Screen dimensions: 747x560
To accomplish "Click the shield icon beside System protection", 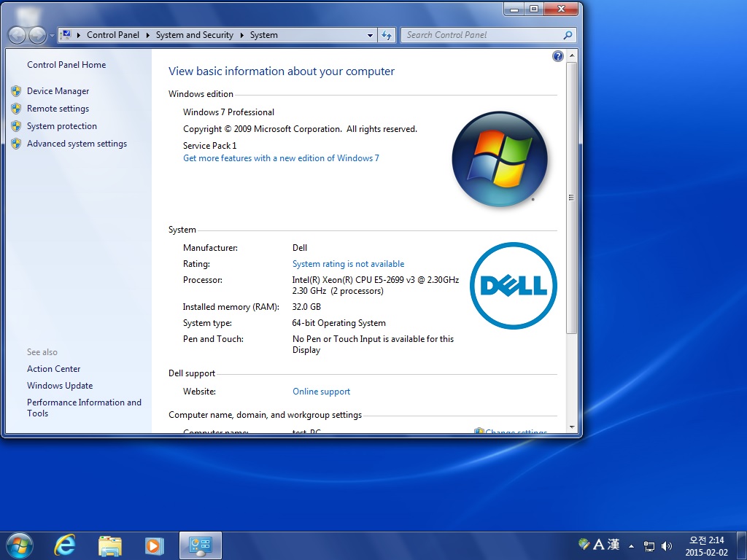I will pyautogui.click(x=16, y=126).
